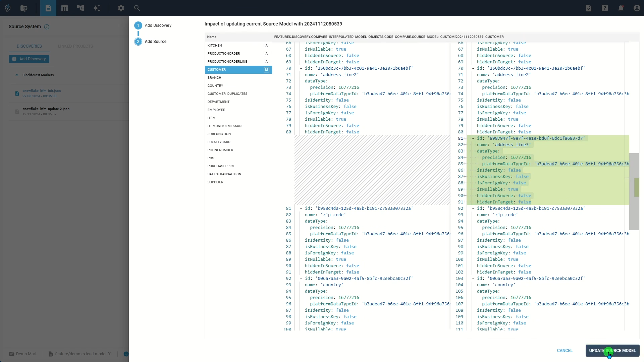The width and height of the screenshot is (644, 362).
Task: Click the search magnifier icon
Action: click(x=137, y=8)
